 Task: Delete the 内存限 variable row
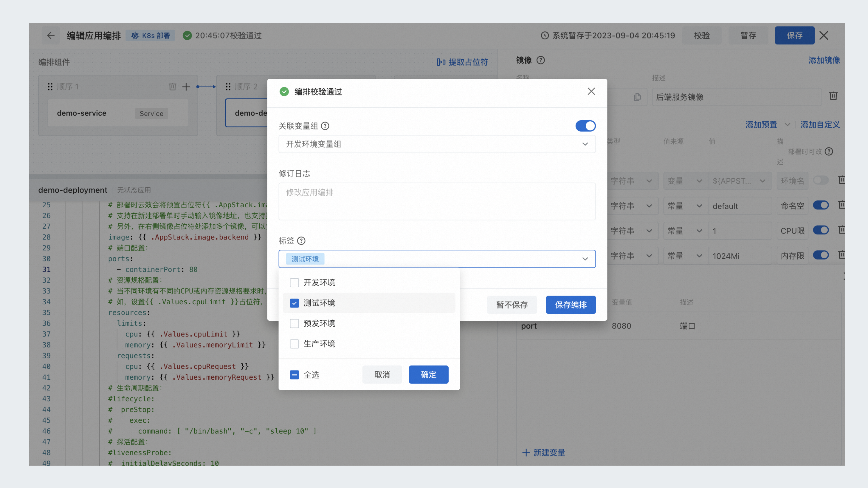point(841,255)
